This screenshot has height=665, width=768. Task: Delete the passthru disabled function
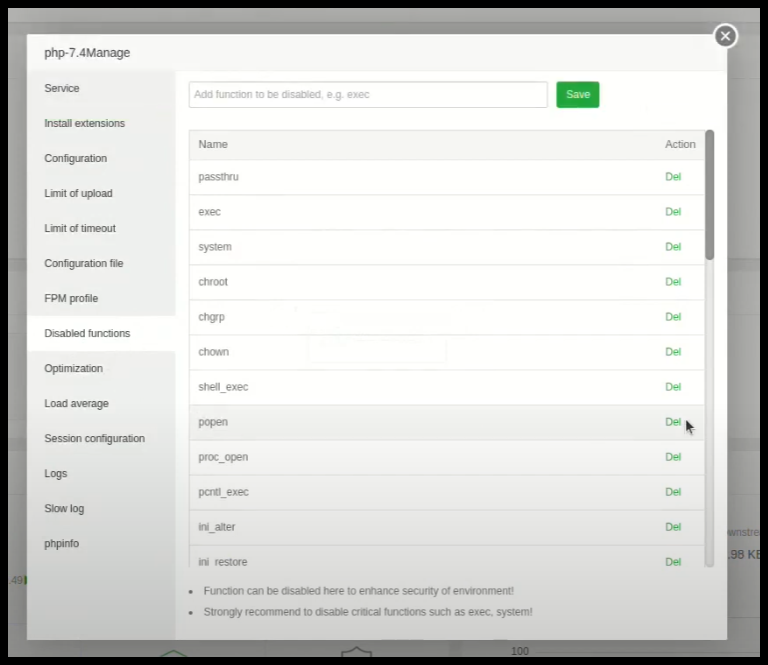tap(673, 177)
